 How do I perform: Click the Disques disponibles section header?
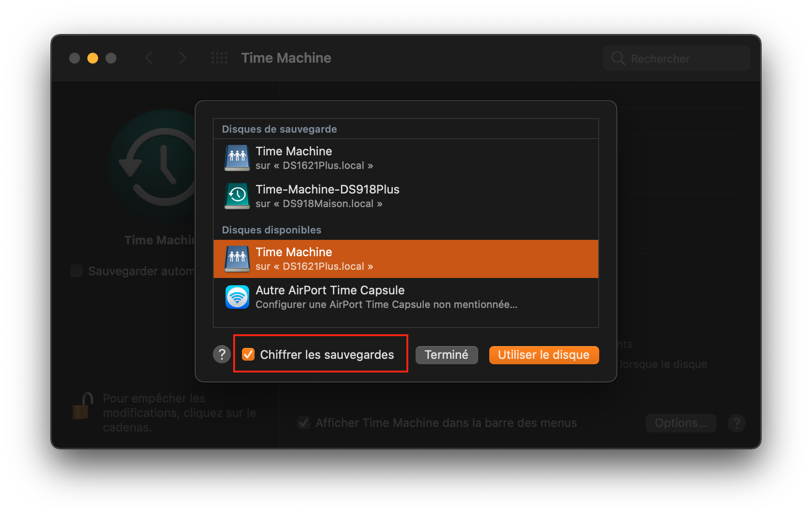tap(271, 230)
